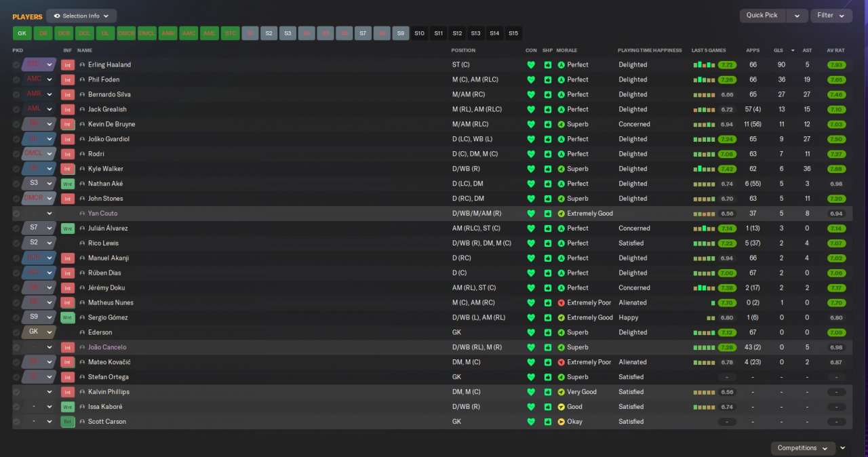
Task: Open Issa Kaboré's position dropdown
Action: click(39, 407)
